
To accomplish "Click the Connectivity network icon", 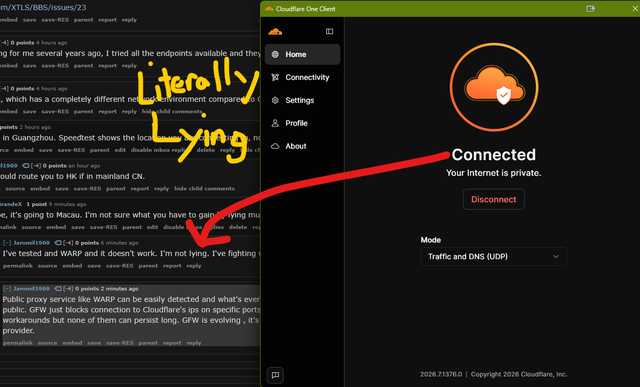I will pyautogui.click(x=275, y=77).
